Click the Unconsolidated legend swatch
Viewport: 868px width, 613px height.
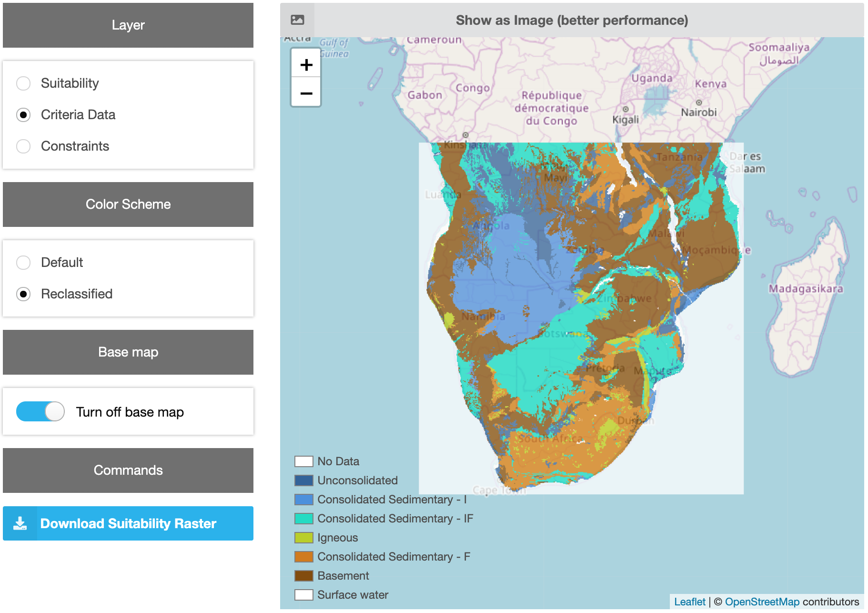[303, 480]
